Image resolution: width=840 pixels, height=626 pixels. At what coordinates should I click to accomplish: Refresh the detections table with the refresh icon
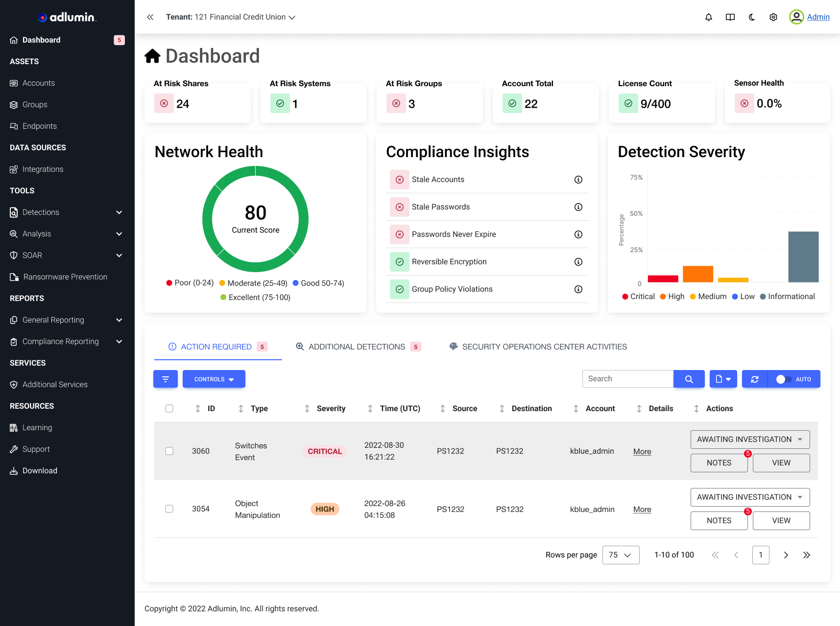click(x=754, y=378)
